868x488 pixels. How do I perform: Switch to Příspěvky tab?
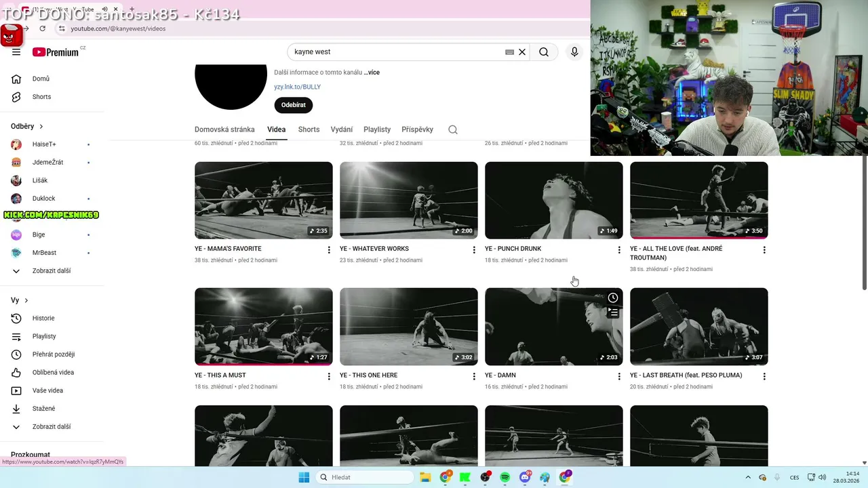[x=417, y=129]
